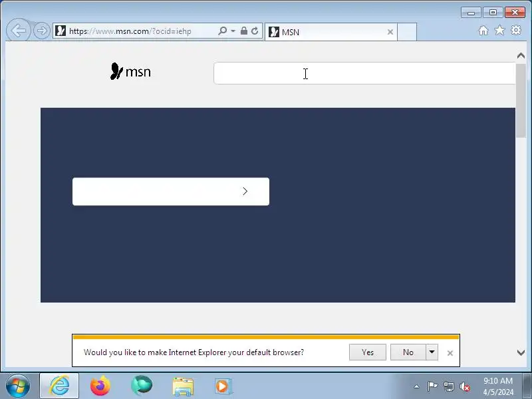Viewport: 532px width, 399px height.
Task: Open Windows Explorer folder from taskbar
Action: click(183, 386)
